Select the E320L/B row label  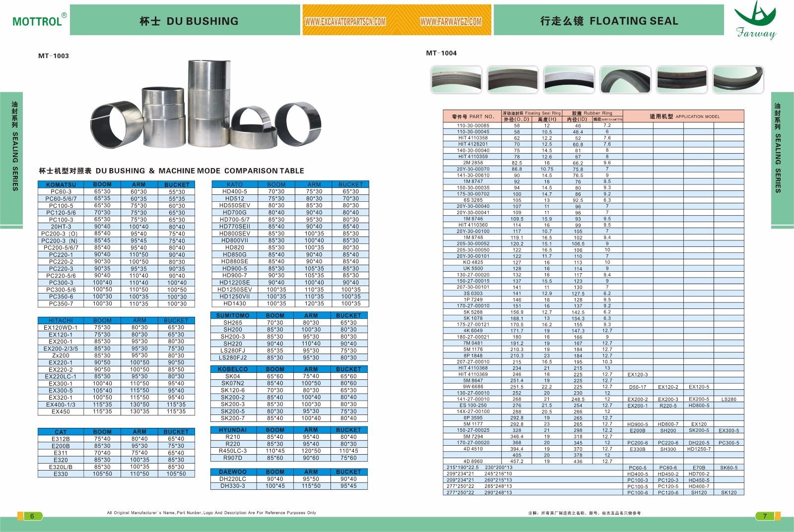61,467
